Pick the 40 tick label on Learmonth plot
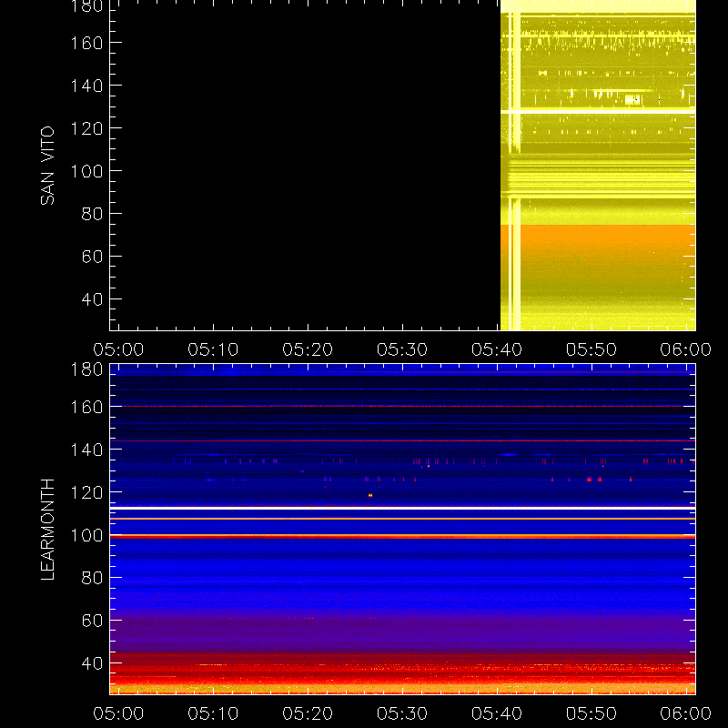The image size is (728, 728). 92,663
